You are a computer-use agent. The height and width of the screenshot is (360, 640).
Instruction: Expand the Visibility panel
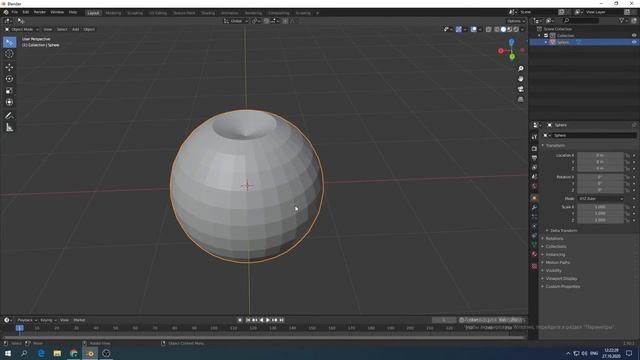point(553,271)
